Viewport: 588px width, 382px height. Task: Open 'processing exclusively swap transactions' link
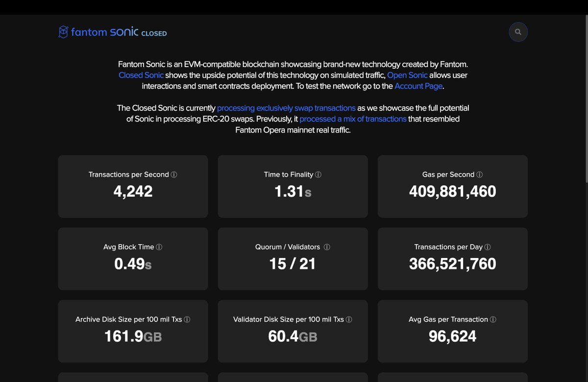(x=286, y=108)
